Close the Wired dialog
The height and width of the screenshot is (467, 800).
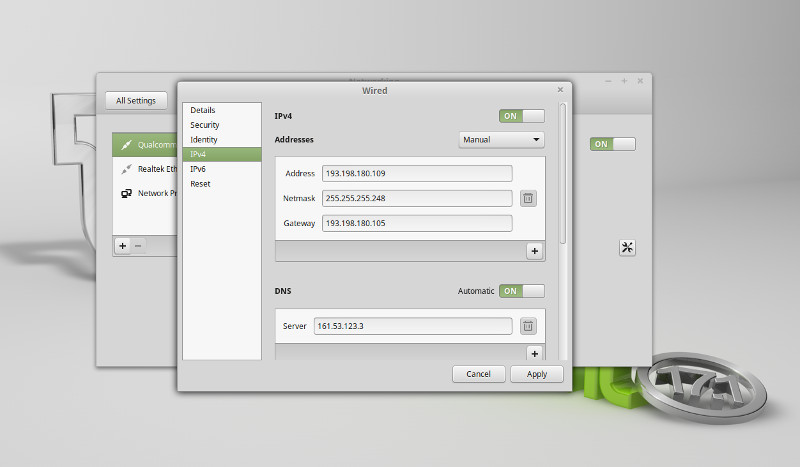(560, 90)
